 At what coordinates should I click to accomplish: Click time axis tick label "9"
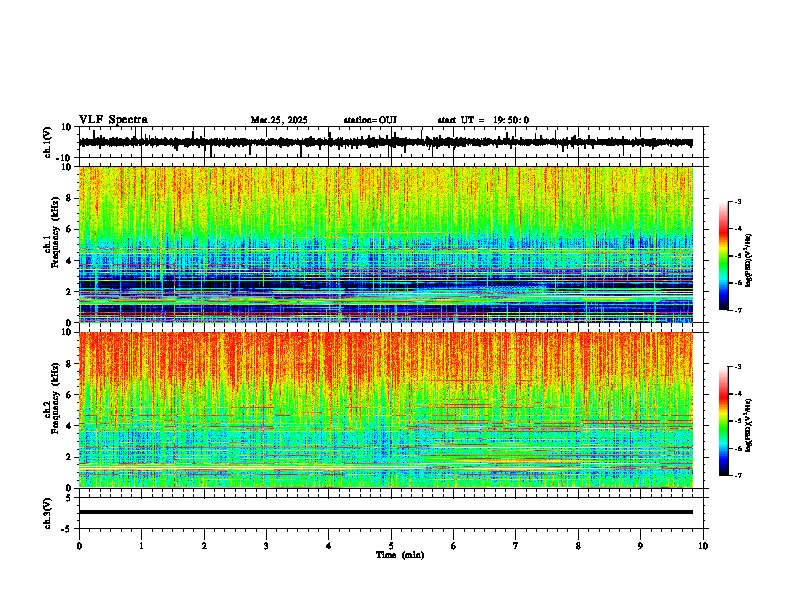pos(640,545)
